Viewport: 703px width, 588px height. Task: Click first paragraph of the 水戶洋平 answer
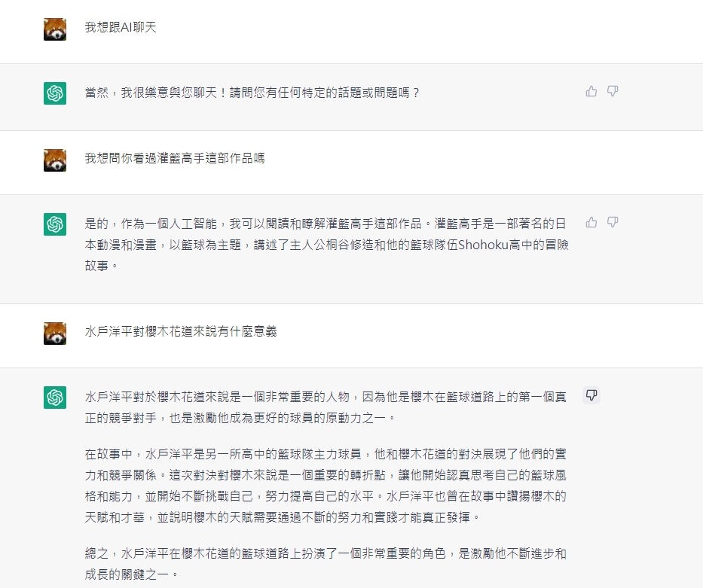[x=326, y=407]
